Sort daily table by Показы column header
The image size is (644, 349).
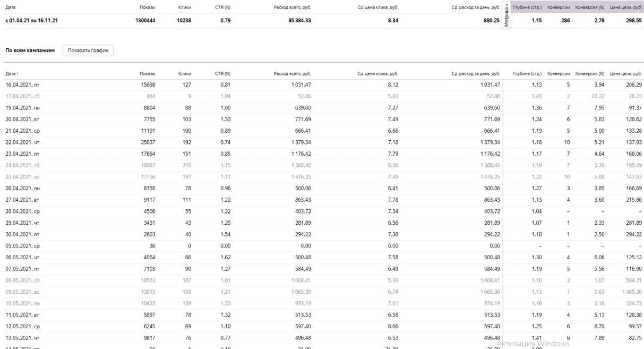pos(148,74)
